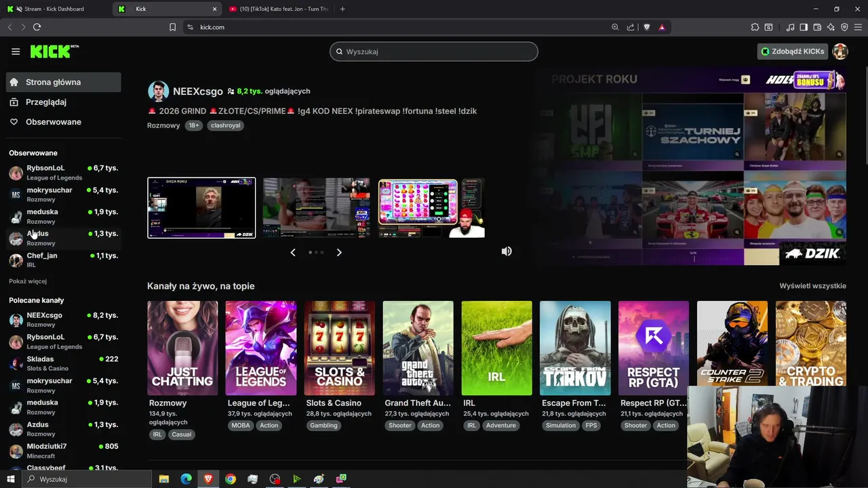Open the IRL category card
868x488 pixels.
point(496,348)
